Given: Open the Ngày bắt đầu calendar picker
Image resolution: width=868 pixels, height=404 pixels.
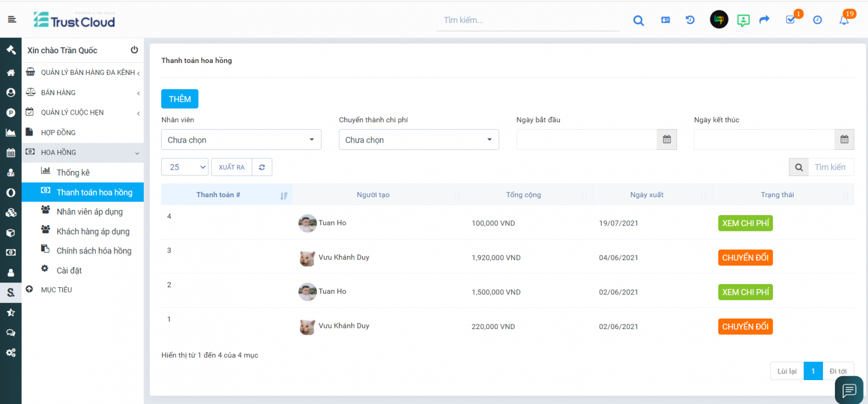Looking at the screenshot, I should coord(667,140).
